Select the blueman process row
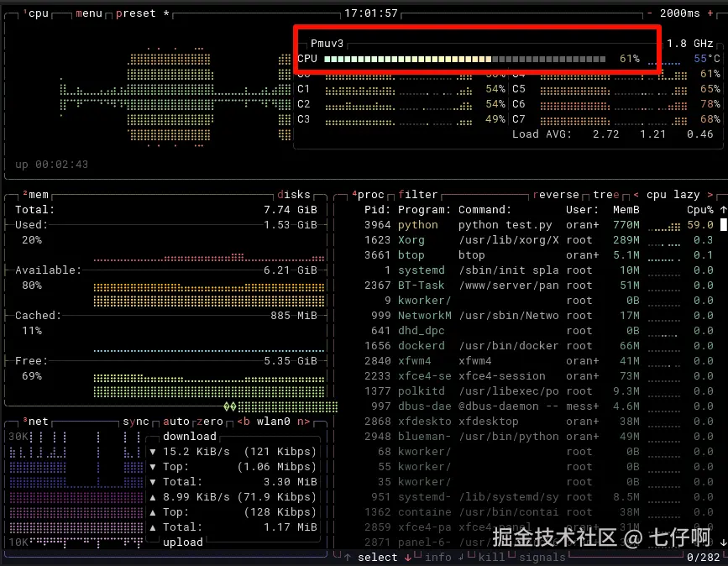Viewport: 728px width, 566px height. [538, 437]
